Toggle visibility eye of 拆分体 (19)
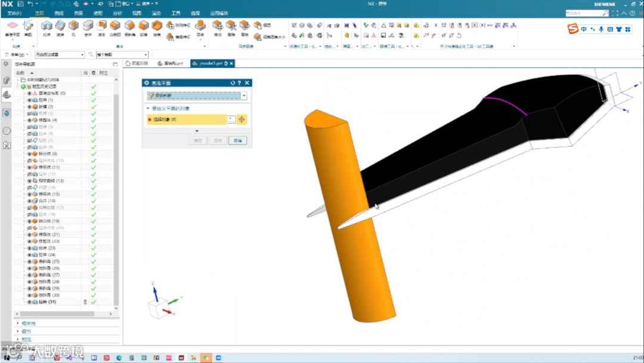The height and width of the screenshot is (363, 644). [30, 221]
